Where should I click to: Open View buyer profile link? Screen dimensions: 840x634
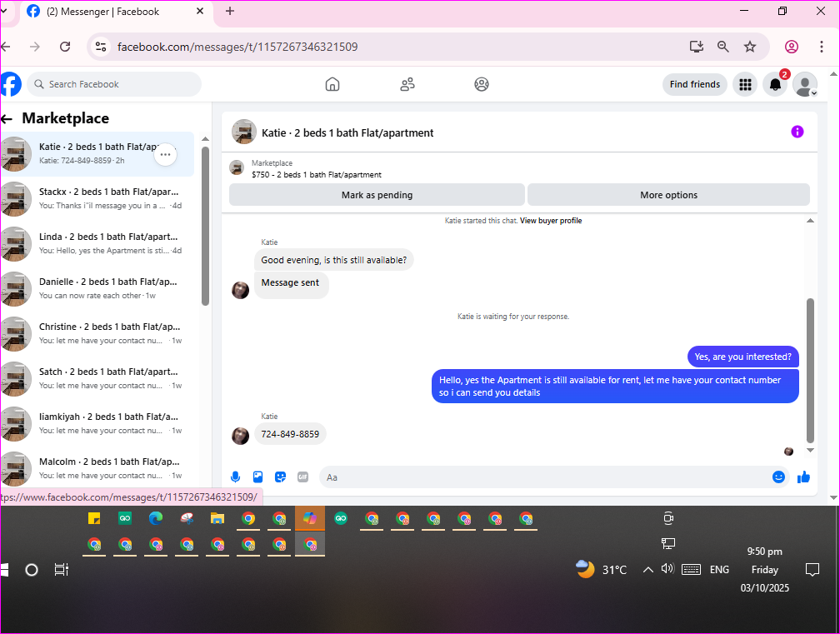coord(551,221)
